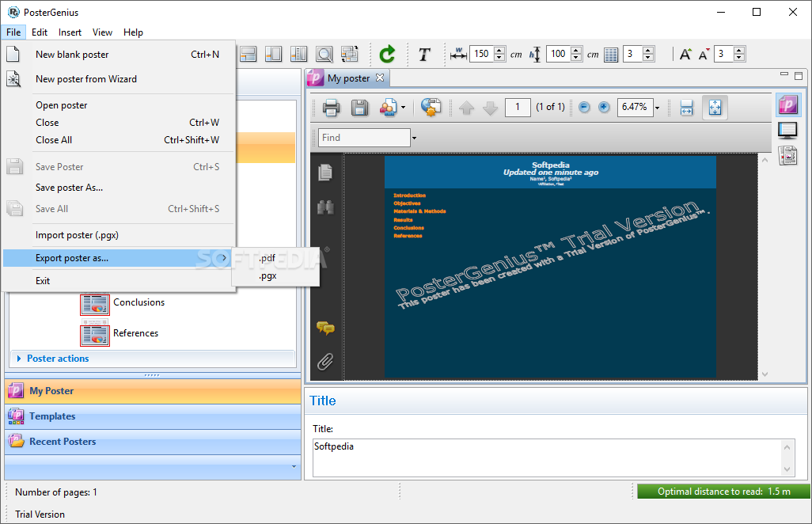Screen dimensions: 812x524
Task: Open the View menu
Action: tap(102, 32)
